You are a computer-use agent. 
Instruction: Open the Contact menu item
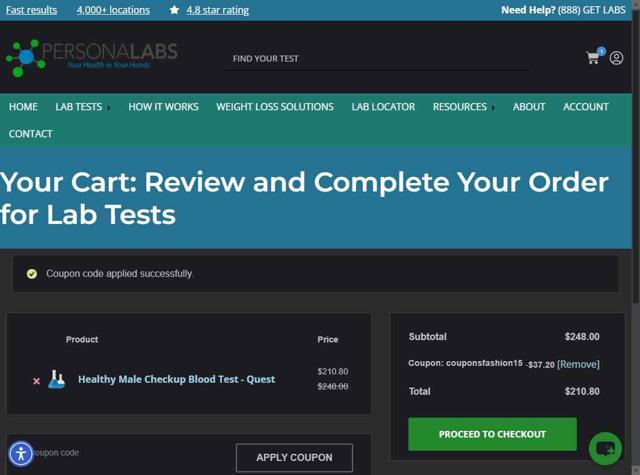(x=31, y=134)
